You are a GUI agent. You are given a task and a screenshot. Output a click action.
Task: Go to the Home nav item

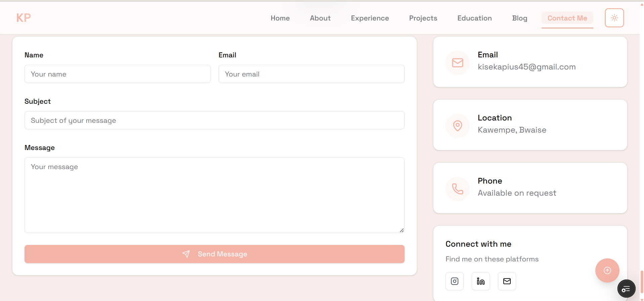[x=280, y=18]
